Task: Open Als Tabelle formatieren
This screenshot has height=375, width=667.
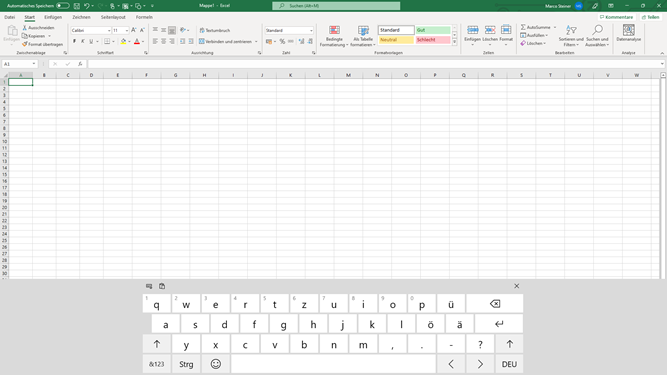Action: click(x=363, y=36)
